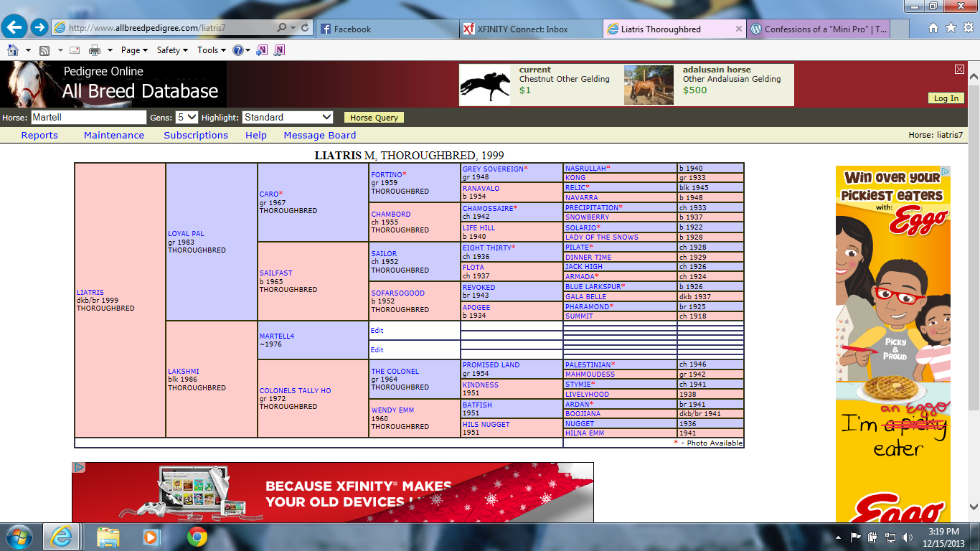Open the Favorites star icon

click(951, 28)
